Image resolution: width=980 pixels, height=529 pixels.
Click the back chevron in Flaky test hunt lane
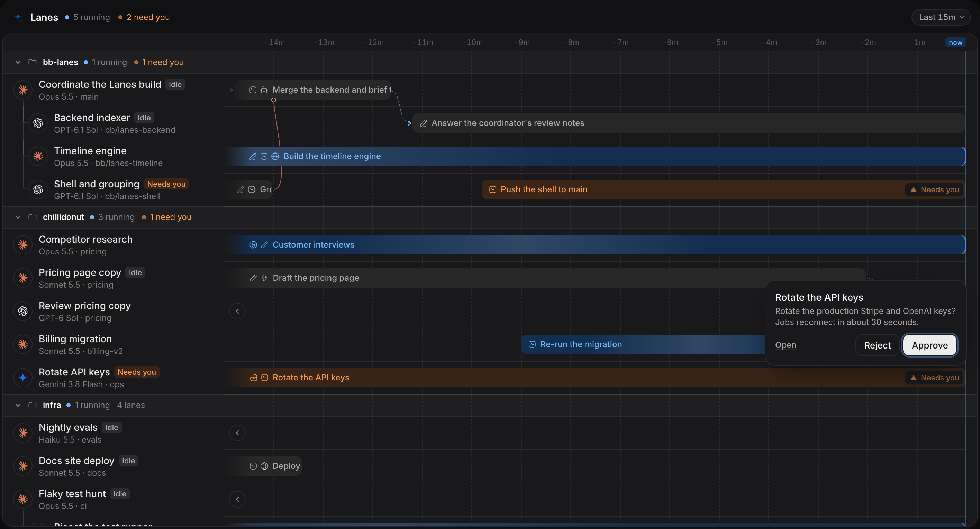(x=237, y=499)
